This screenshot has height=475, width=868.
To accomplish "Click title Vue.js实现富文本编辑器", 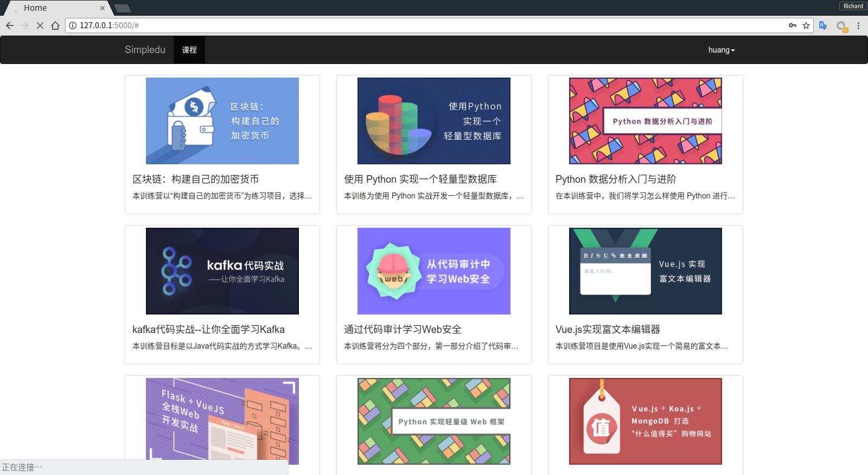I will [608, 329].
